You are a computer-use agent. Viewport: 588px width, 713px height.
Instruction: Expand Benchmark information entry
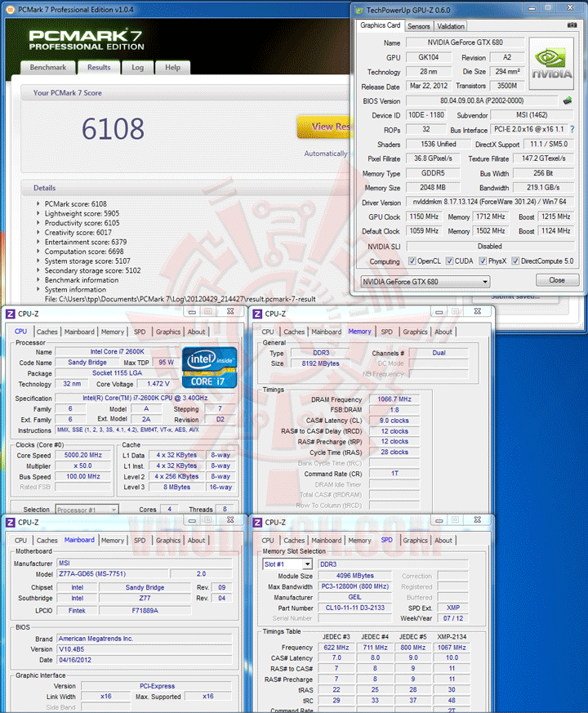tap(38, 280)
